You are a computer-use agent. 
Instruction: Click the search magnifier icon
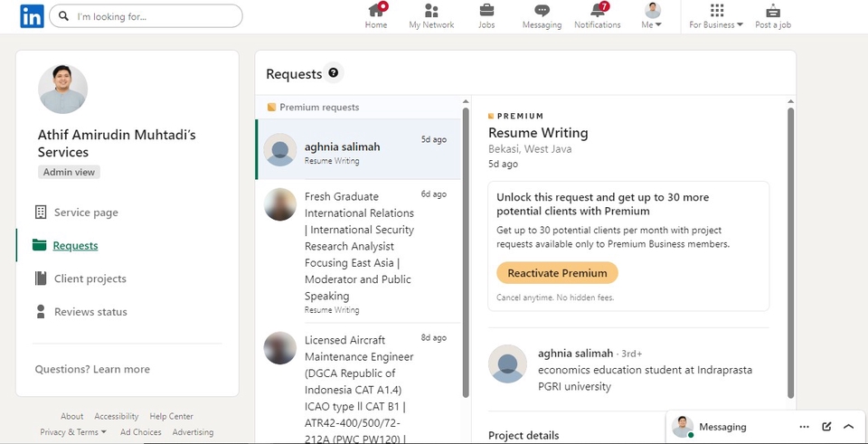[63, 16]
